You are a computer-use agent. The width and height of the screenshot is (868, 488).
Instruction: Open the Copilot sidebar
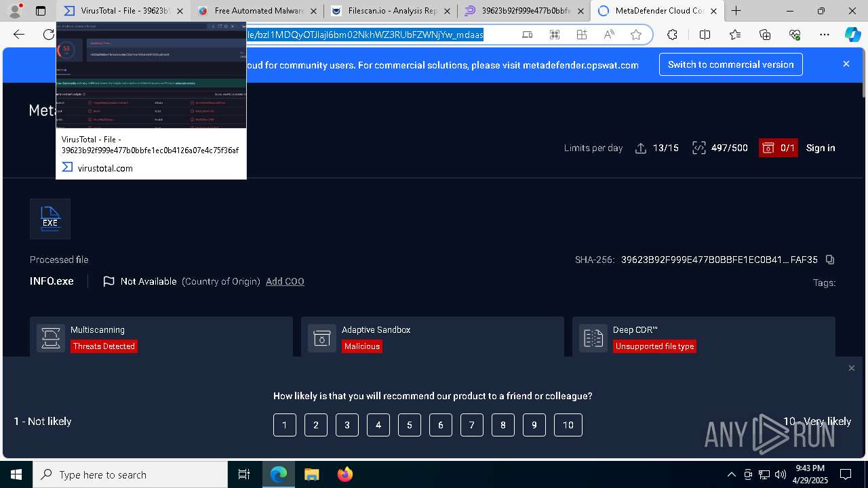pos(852,35)
